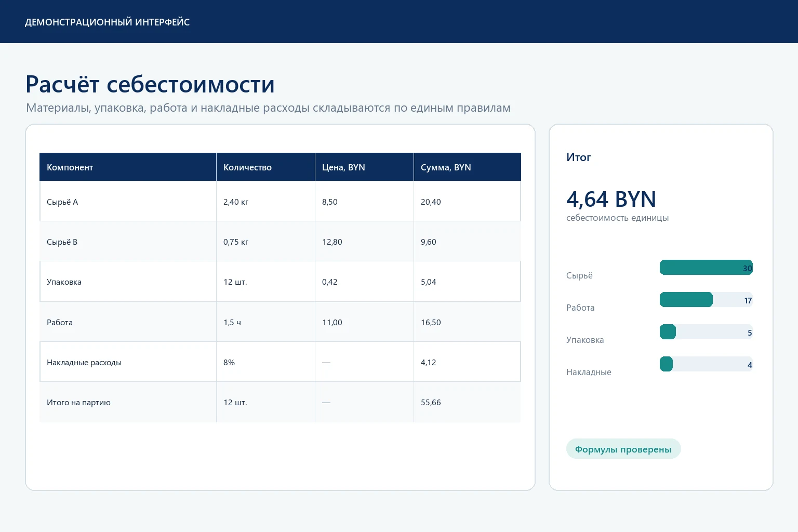798x532 pixels.
Task: Click the '8%' overhead cell
Action: point(265,362)
